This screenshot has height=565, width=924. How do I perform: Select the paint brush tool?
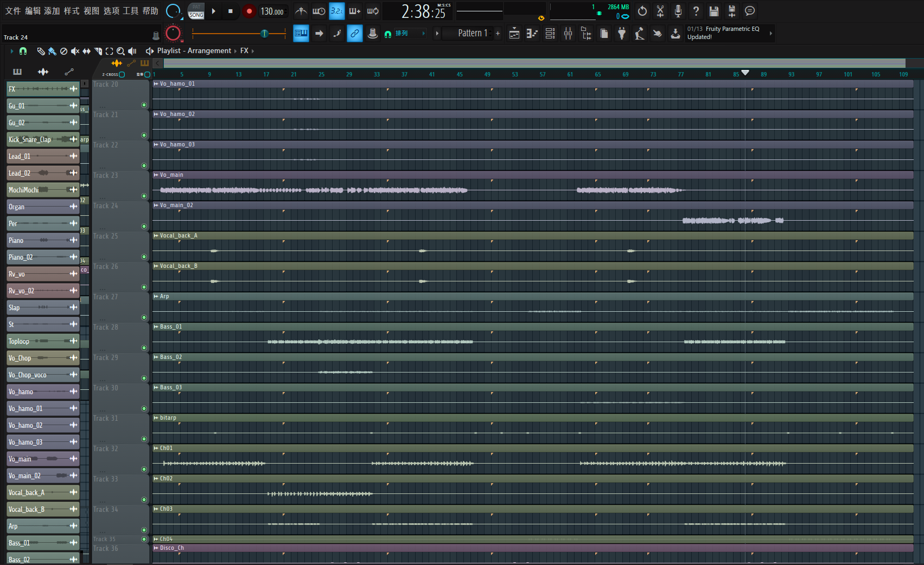tap(52, 51)
